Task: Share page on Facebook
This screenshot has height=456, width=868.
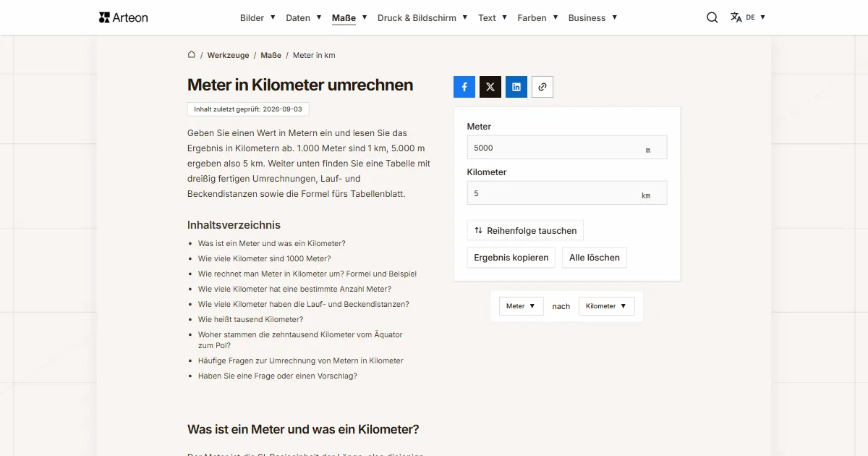Action: (x=464, y=87)
